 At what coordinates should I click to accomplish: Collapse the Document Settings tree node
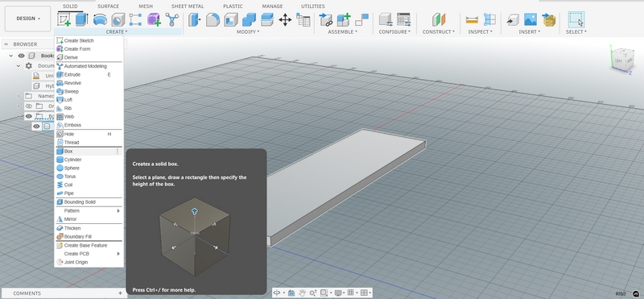pos(18,66)
